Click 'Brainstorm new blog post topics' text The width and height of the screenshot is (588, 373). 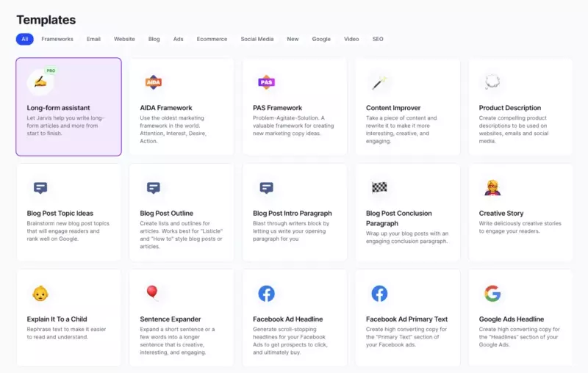68,231
